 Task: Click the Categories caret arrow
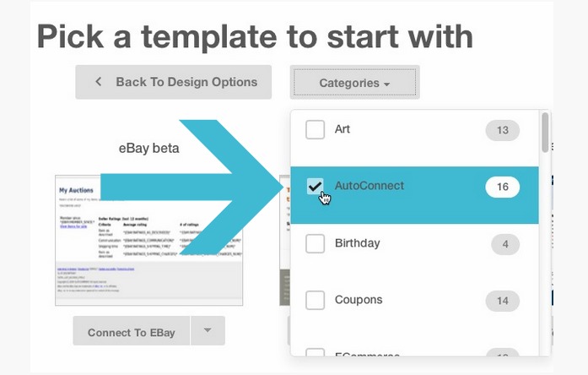386,84
